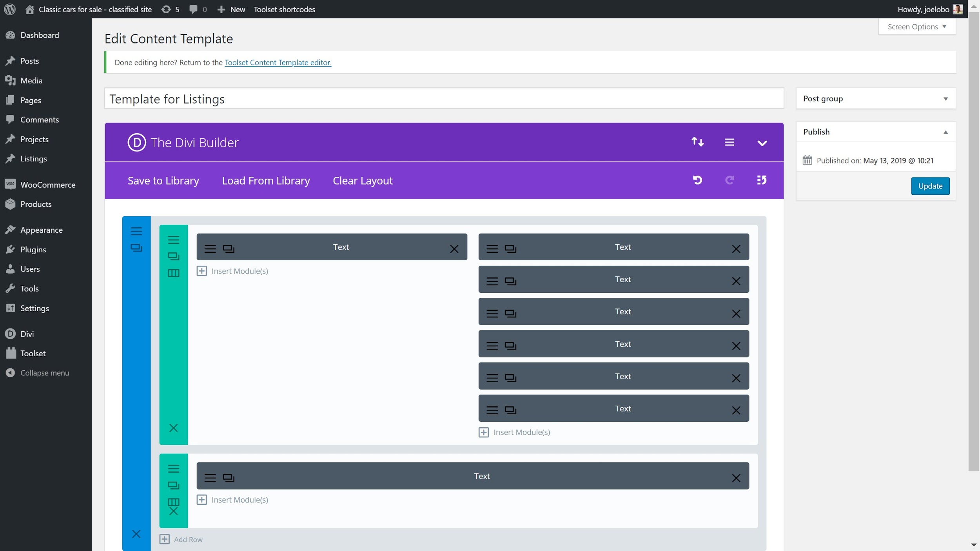Clone the first green row
This screenshot has width=980, height=551.
point(173,256)
